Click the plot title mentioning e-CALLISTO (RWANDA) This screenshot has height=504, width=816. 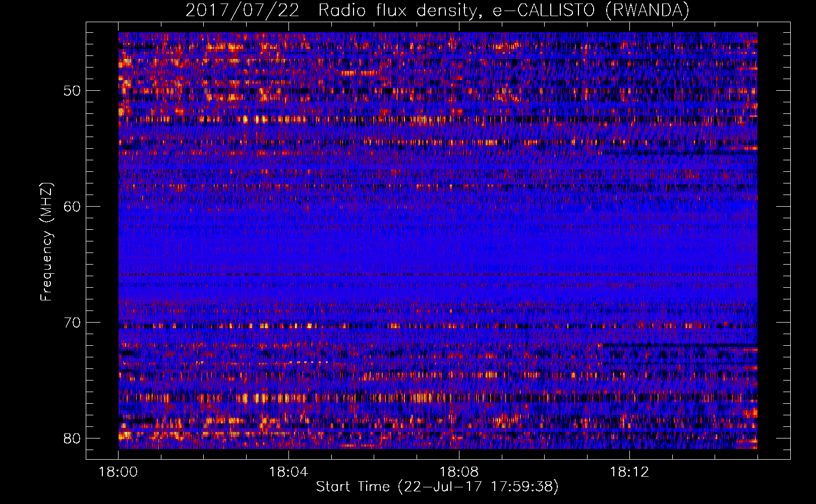437,11
